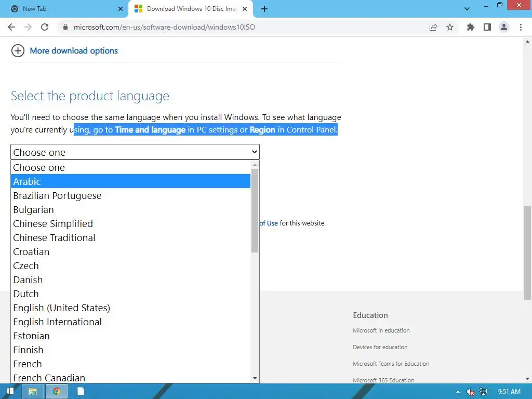Select the Dutch option
The height and width of the screenshot is (399, 532).
[x=130, y=294]
